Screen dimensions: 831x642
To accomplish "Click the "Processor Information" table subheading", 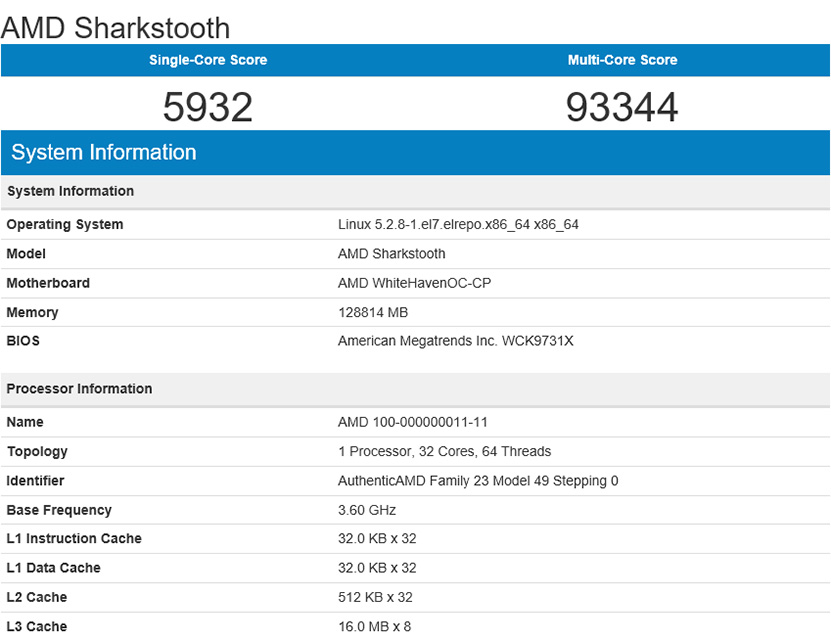I will point(79,389).
